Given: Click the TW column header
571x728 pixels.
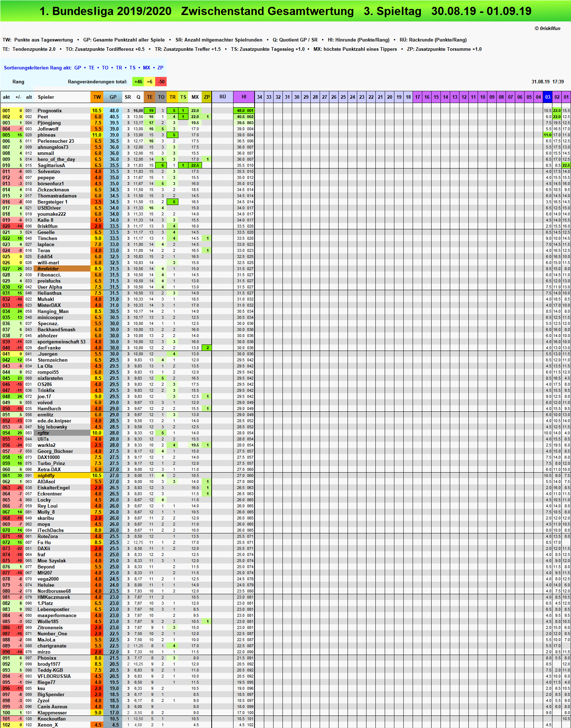Looking at the screenshot, I should pyautogui.click(x=97, y=97).
